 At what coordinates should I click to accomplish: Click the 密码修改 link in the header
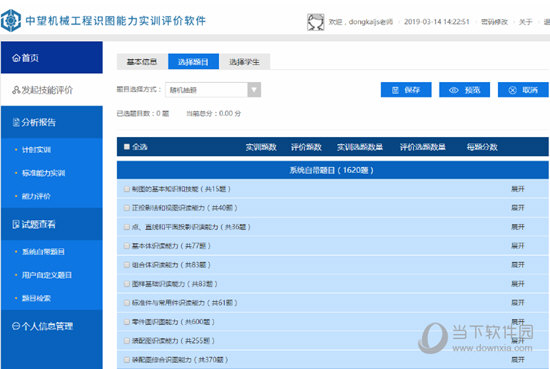494,22
